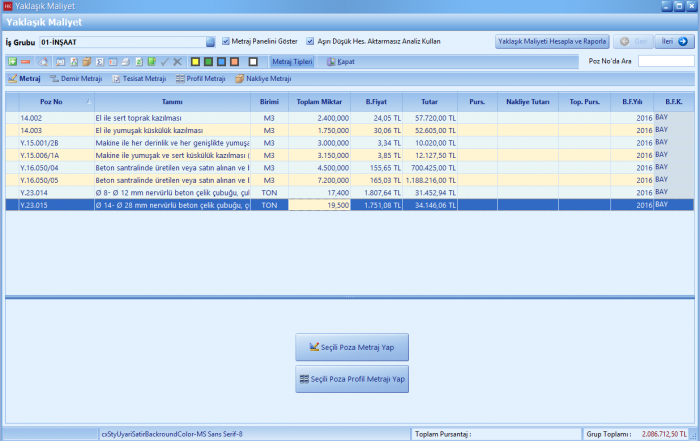700x441 pixels.
Task: Switch to Demir Metrajı tab
Action: (77, 78)
